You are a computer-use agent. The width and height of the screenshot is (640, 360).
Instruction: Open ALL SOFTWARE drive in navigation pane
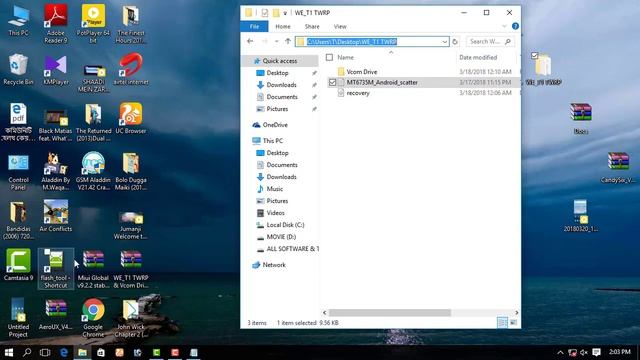pyautogui.click(x=292, y=249)
